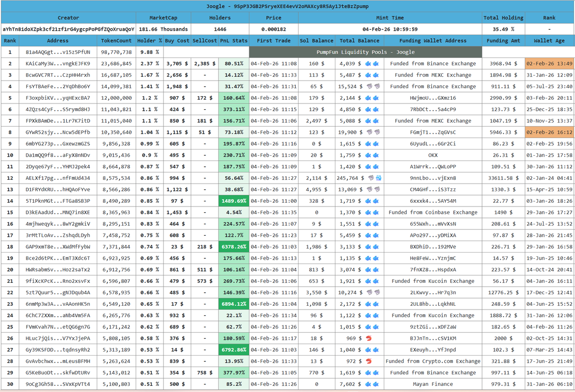
Task: Open wallet address 81a4AQGgt...v15z5PfUN
Action: [x=57, y=52]
